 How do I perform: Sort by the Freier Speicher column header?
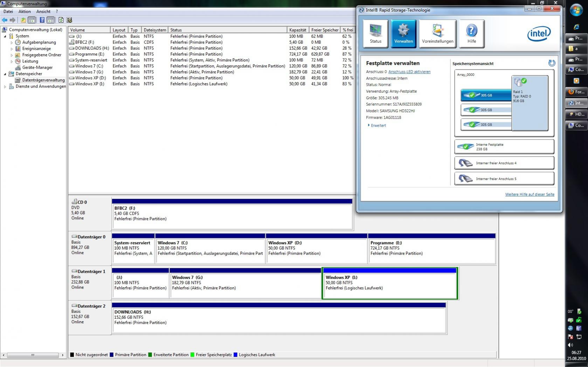tap(325, 30)
